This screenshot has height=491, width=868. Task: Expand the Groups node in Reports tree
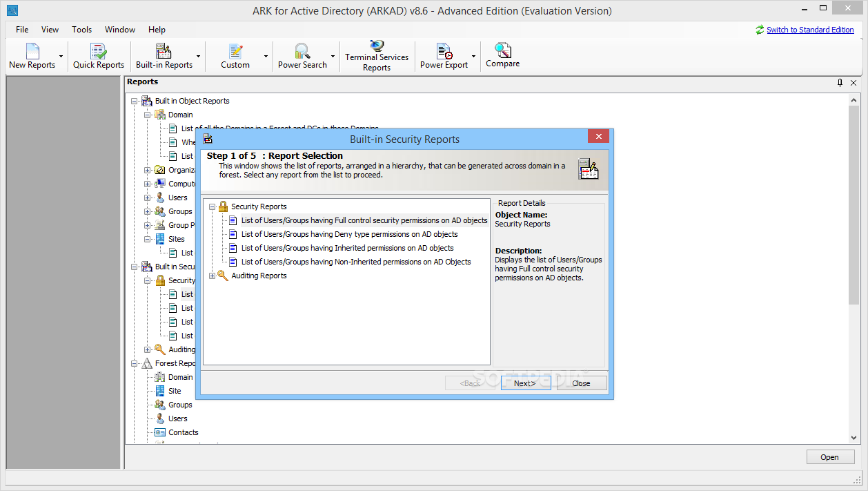click(148, 211)
